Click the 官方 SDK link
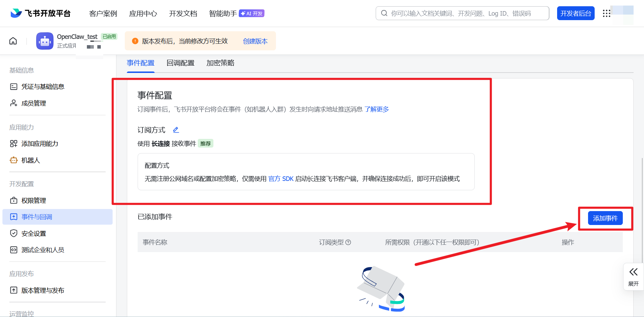Screen dimensions: 644x317 tap(281, 179)
